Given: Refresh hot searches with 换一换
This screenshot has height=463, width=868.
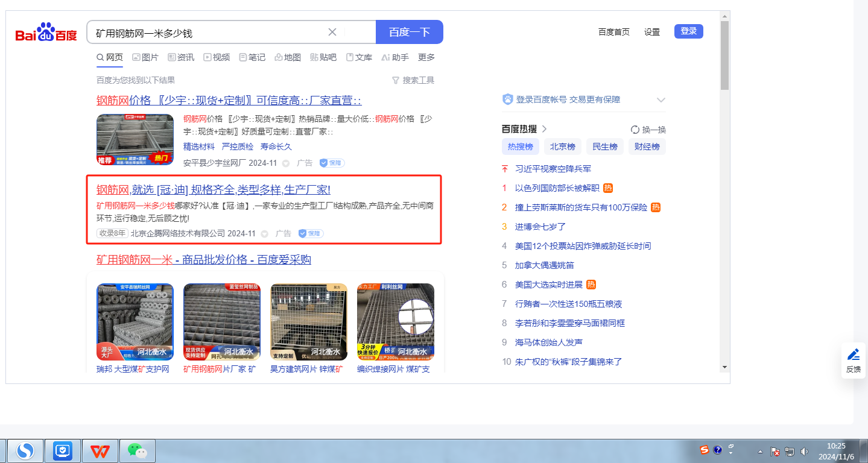Looking at the screenshot, I should pos(648,130).
